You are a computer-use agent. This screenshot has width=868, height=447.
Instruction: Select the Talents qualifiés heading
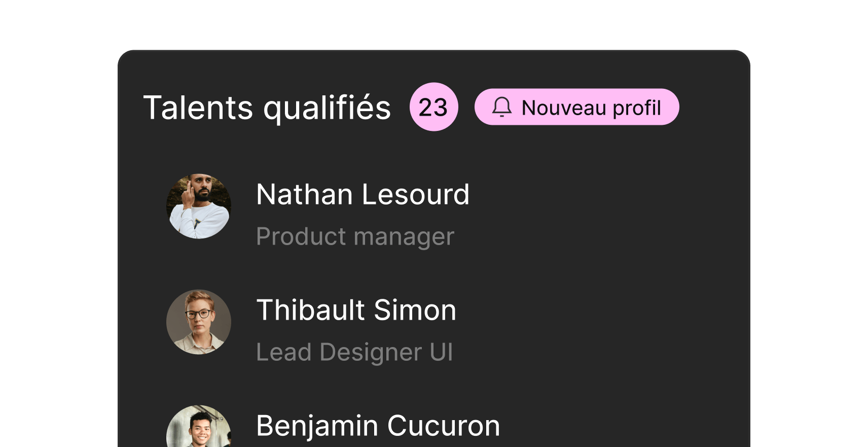point(267,108)
